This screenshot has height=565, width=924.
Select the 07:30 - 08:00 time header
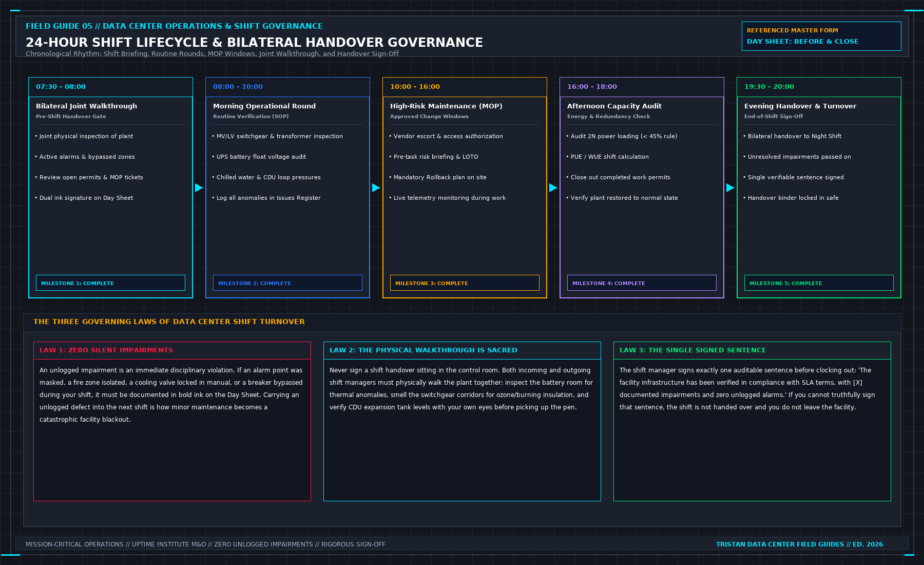click(110, 87)
